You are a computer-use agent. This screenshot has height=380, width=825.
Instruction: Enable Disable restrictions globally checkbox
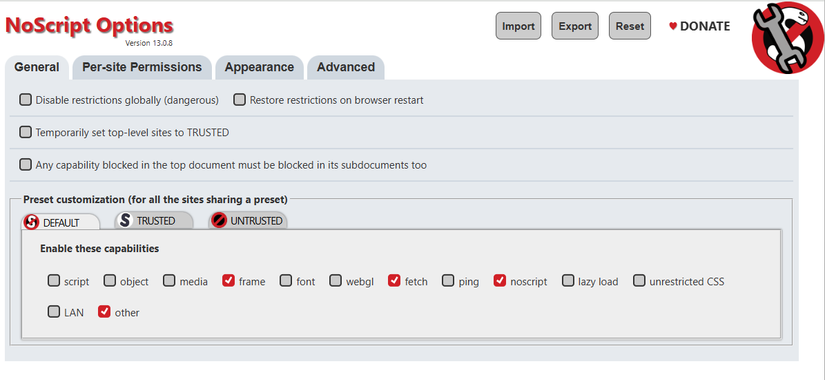tap(25, 100)
